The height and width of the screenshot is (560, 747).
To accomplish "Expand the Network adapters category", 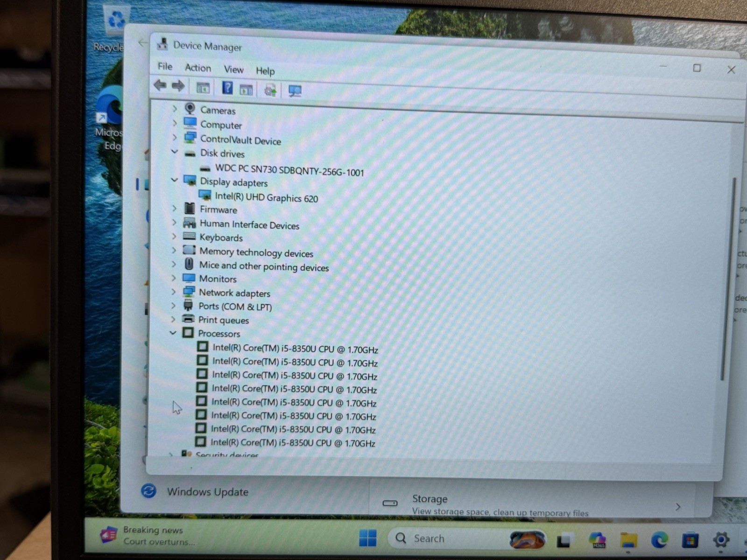I will (173, 292).
